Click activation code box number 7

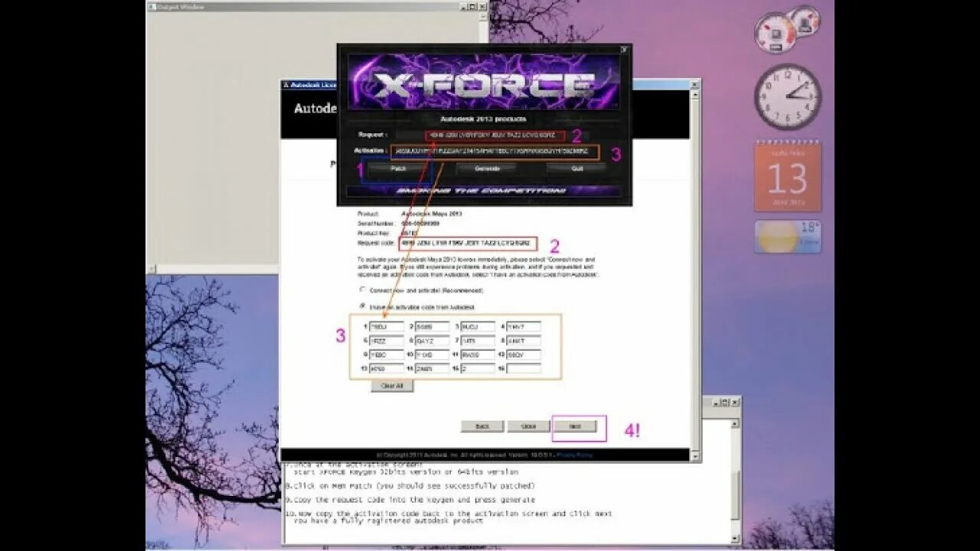click(478, 341)
